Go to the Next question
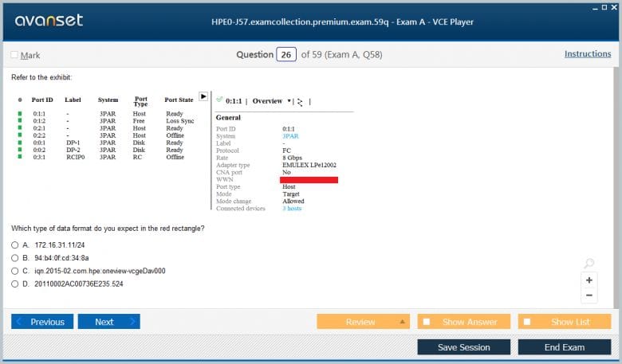This screenshot has height=364, width=622. coord(109,322)
